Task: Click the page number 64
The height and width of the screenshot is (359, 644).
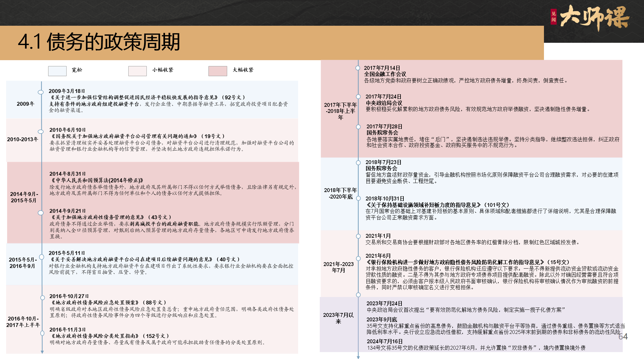Action: (623, 337)
